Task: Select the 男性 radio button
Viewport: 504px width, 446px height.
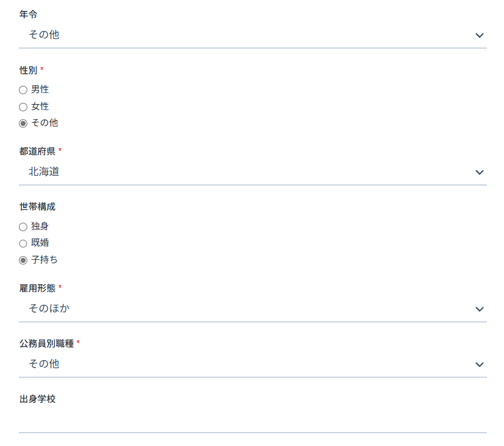Action: 23,90
